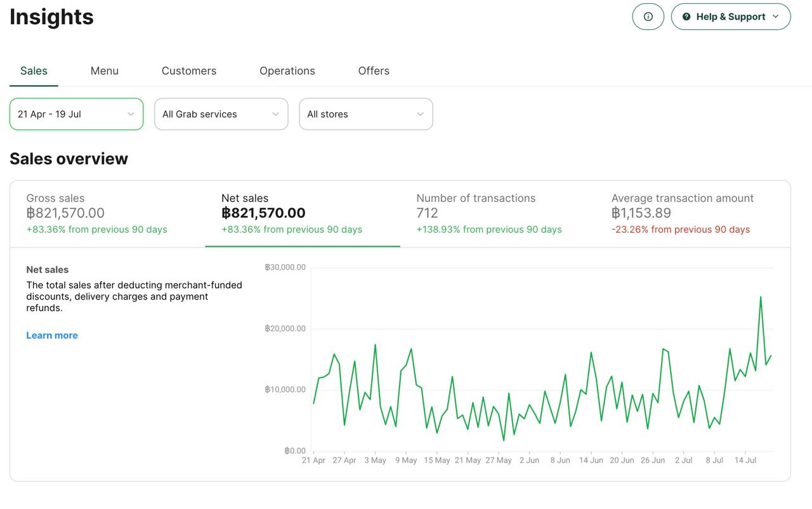812x509 pixels.
Task: Go to the Operations tab
Action: point(287,71)
